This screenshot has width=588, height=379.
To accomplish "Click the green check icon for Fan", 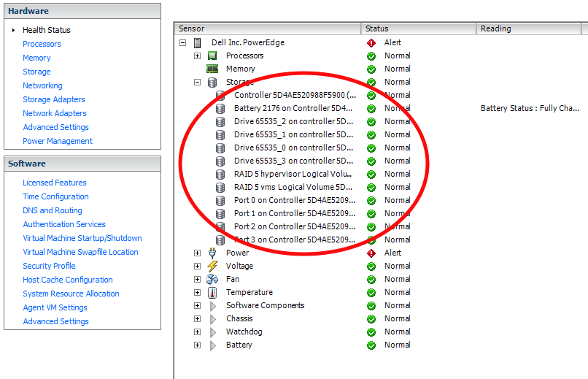I will pos(371,279).
